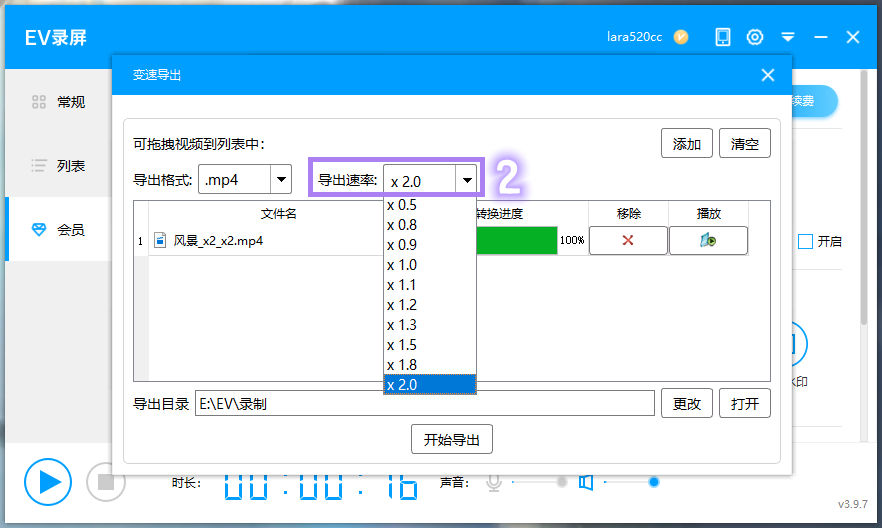Click the 导出目录 path field E:\EV\录制

pos(425,404)
